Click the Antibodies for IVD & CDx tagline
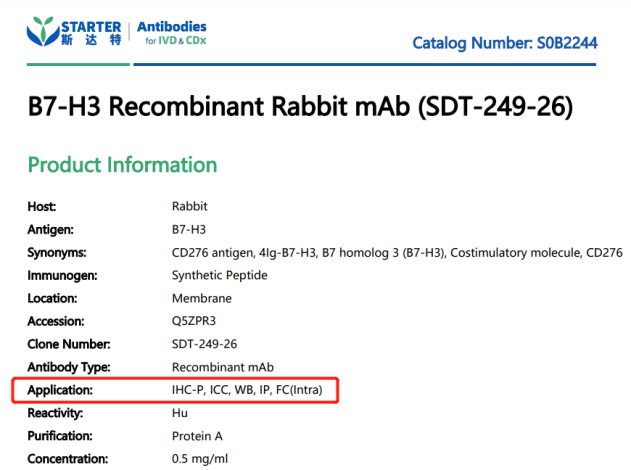 pos(175,33)
